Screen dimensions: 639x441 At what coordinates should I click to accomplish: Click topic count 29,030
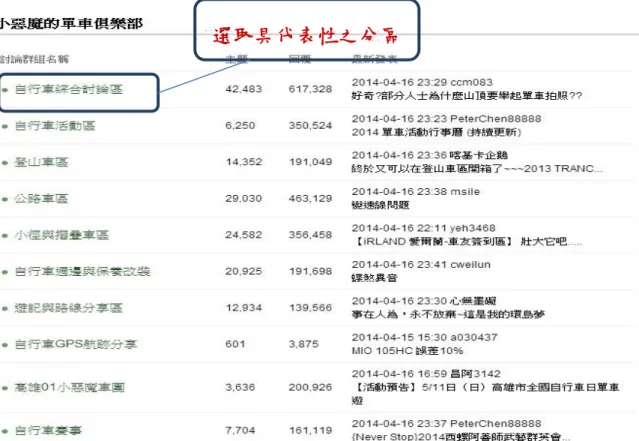point(244,198)
